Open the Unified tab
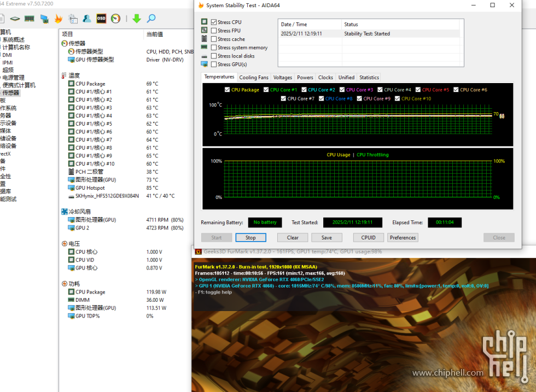536x392 pixels. [x=346, y=78]
